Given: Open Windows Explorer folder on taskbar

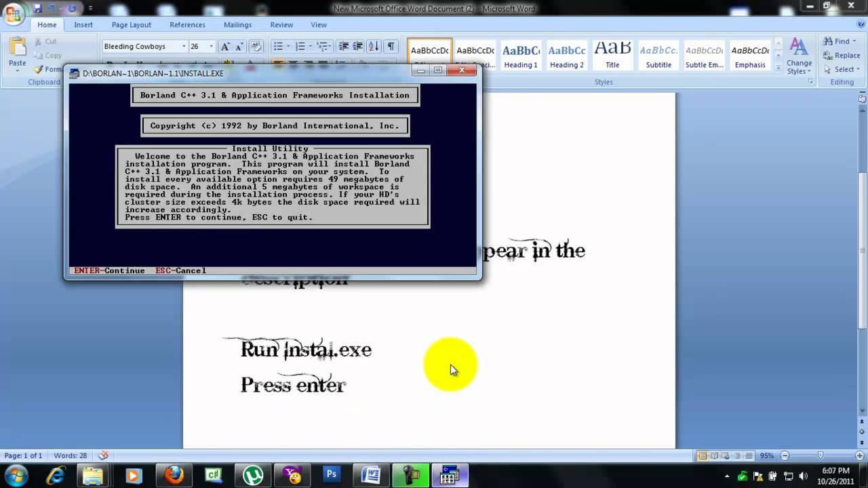Looking at the screenshot, I should 93,476.
